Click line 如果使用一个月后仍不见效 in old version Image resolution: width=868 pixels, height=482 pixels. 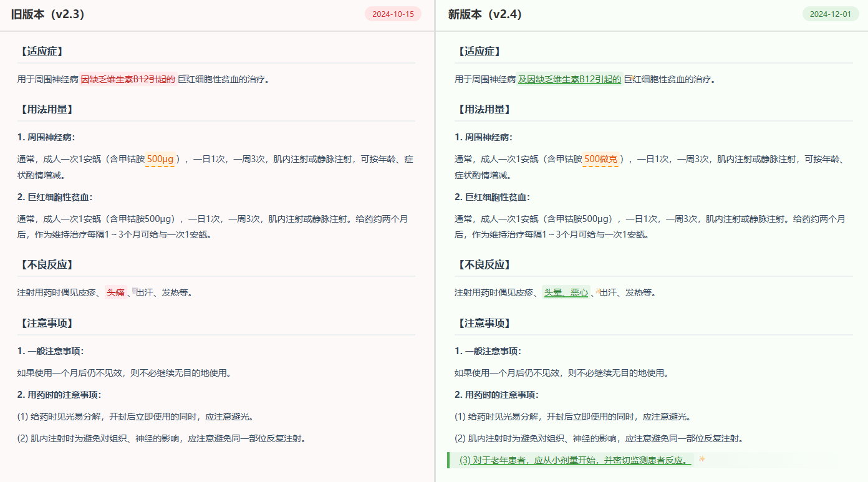coord(125,373)
